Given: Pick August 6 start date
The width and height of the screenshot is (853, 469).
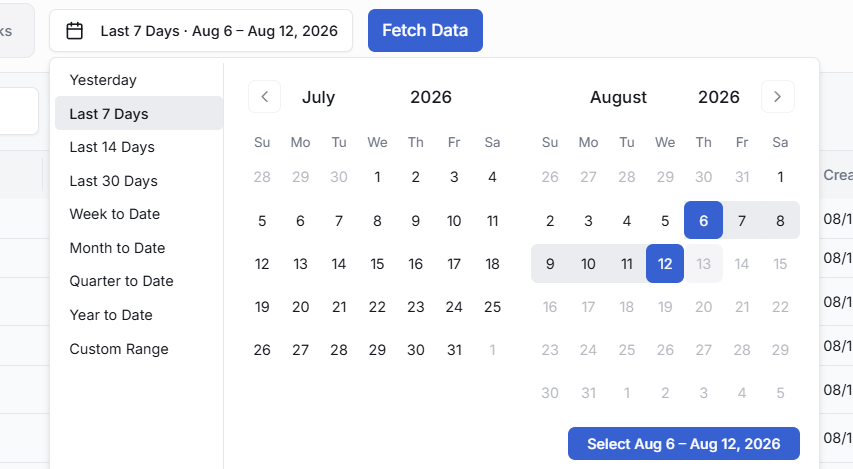Looking at the screenshot, I should click(703, 220).
